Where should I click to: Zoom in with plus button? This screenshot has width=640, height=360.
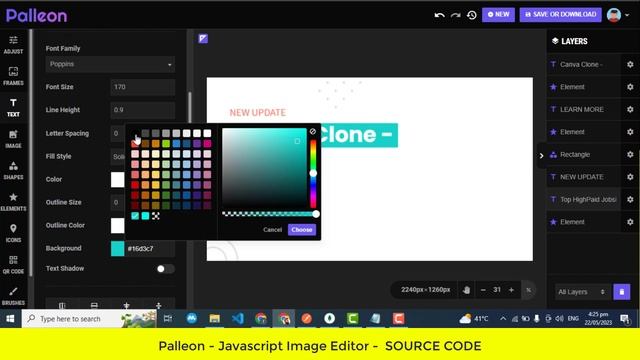[x=511, y=290]
